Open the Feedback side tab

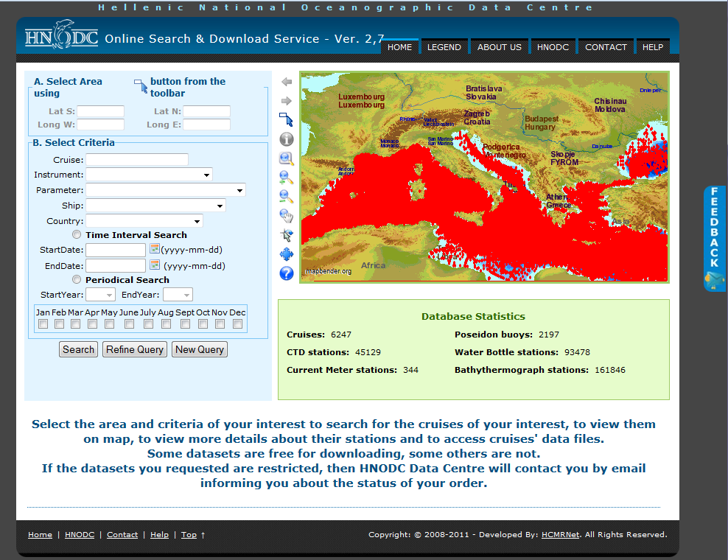tap(715, 239)
